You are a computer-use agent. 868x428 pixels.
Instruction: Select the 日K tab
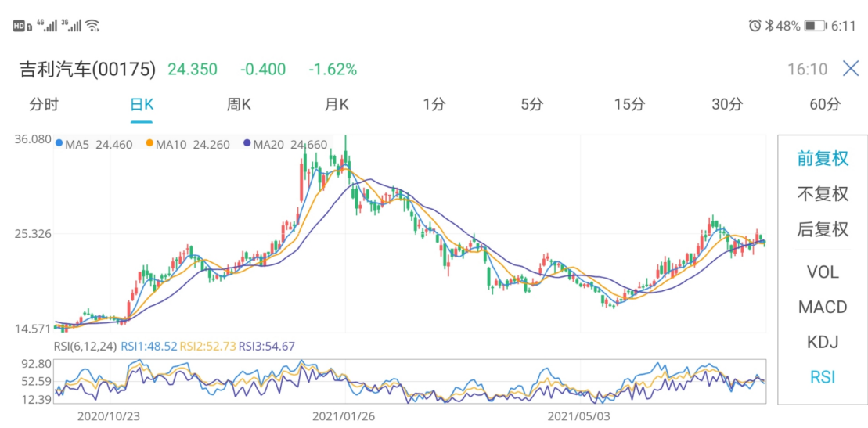point(141,104)
